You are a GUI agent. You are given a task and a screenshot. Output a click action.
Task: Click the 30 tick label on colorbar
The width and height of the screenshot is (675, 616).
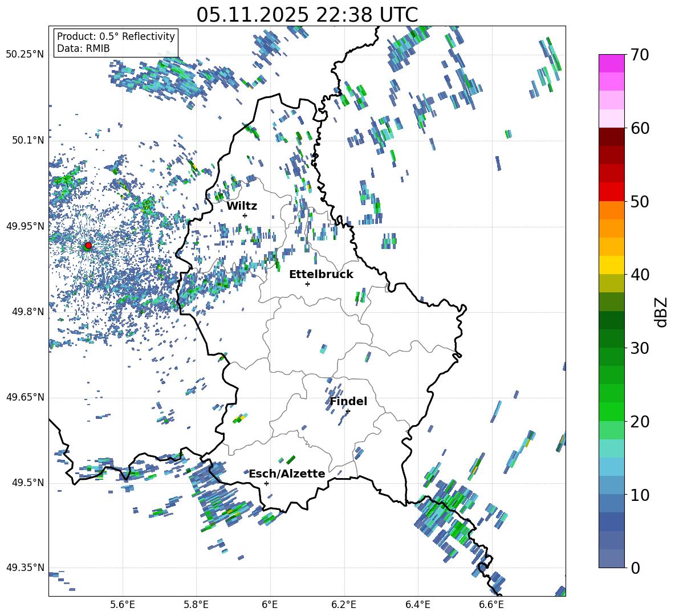(639, 348)
